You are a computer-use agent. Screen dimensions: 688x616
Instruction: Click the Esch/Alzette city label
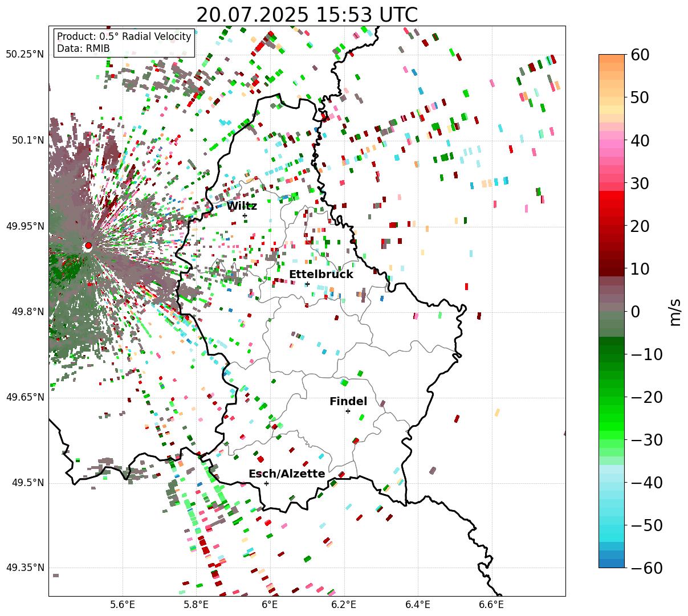point(287,474)
